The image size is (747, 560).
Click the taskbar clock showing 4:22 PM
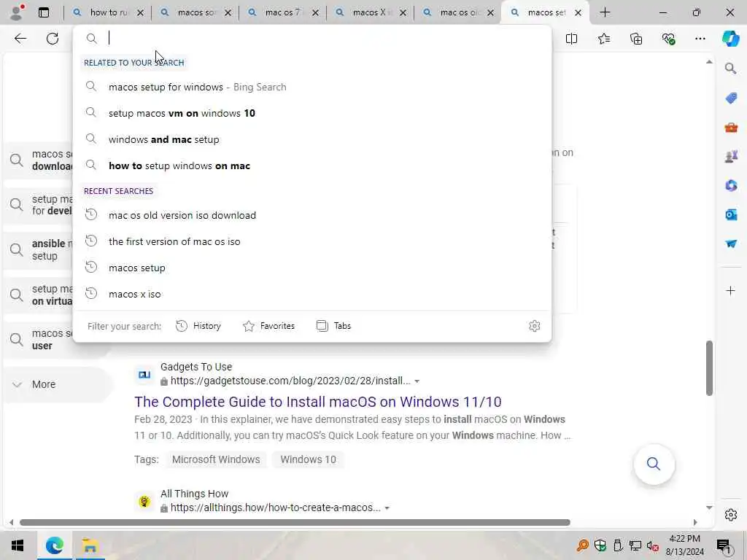[x=684, y=545]
